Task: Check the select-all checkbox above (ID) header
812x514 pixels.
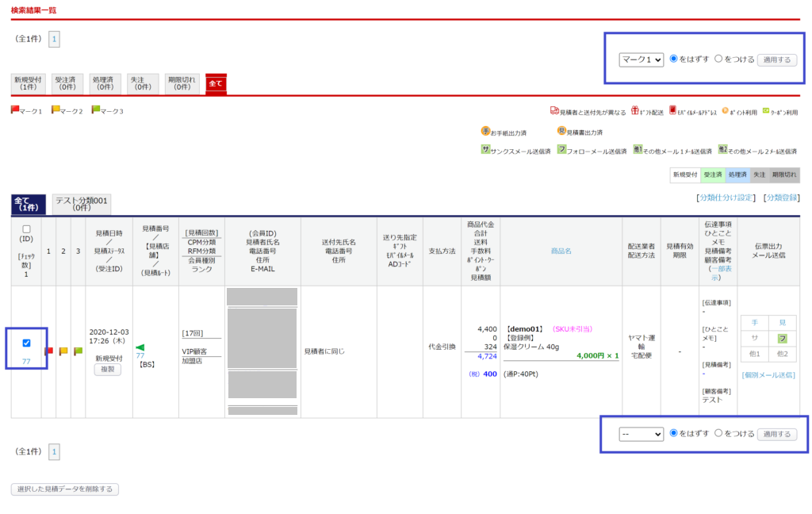Action: pyautogui.click(x=26, y=228)
